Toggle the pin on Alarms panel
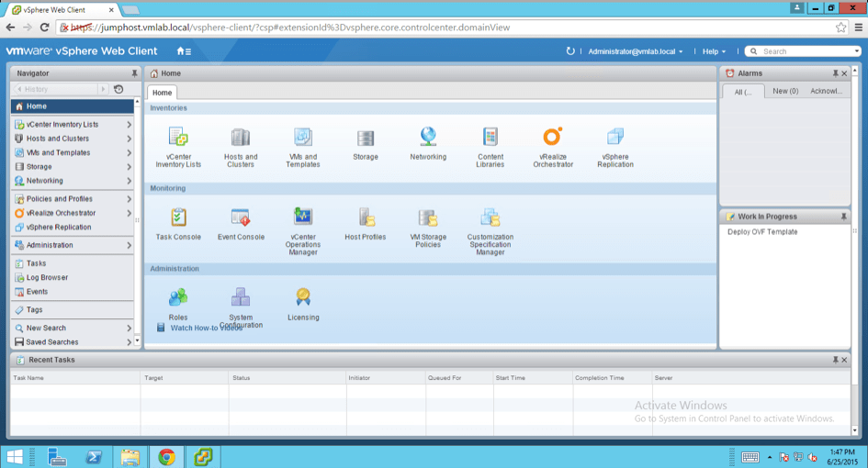This screenshot has width=868, height=468. (835, 73)
